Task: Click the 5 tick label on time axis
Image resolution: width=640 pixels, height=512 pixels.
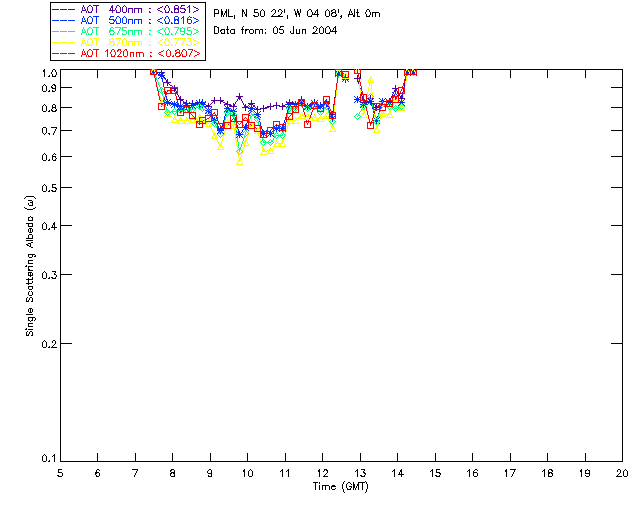Action: click(60, 473)
